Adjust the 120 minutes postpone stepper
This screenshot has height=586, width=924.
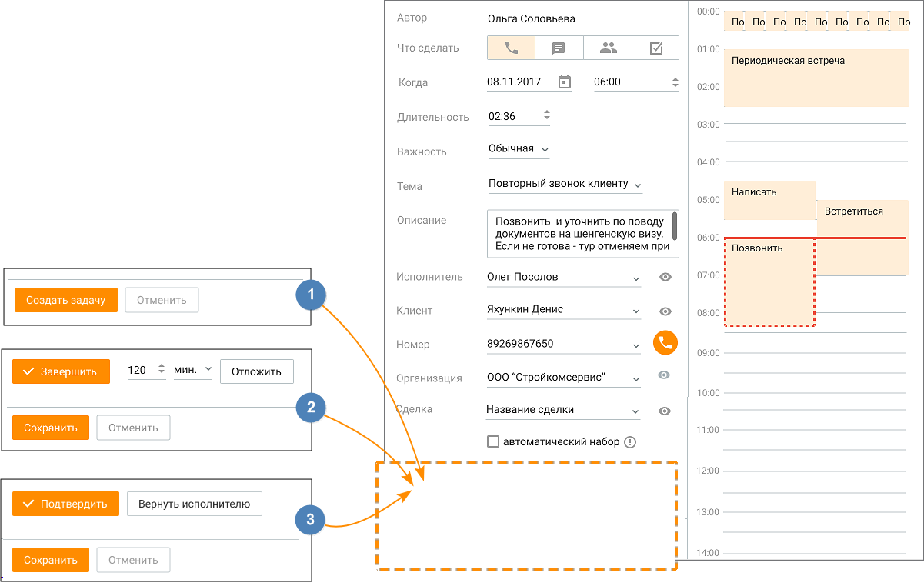click(162, 370)
